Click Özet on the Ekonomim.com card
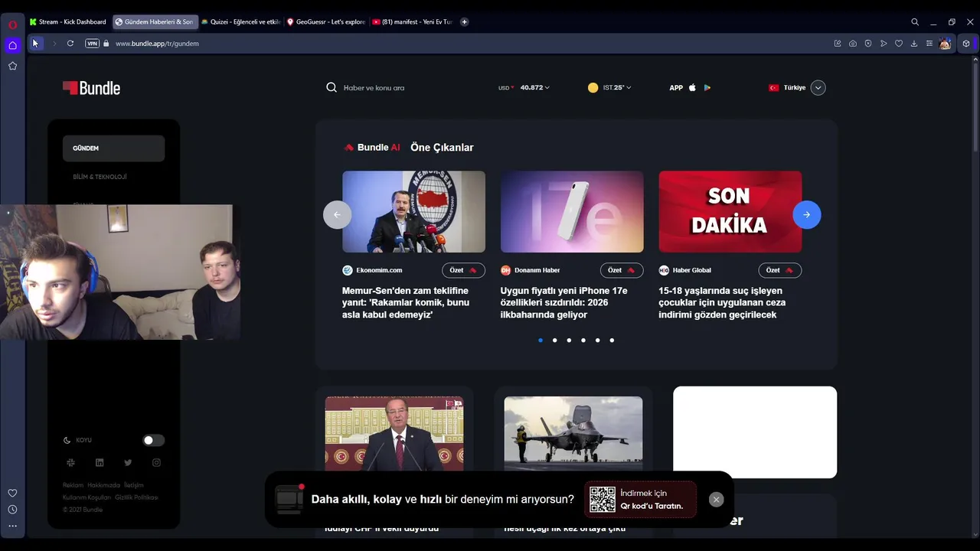980x551 pixels. [463, 270]
